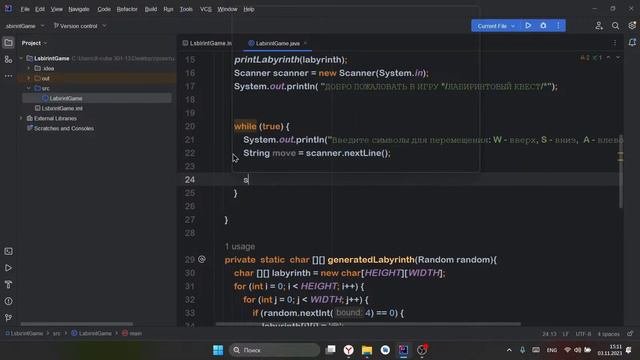Click gutter usage icon on line 29
Screen dimensions: 640x360
202,259
